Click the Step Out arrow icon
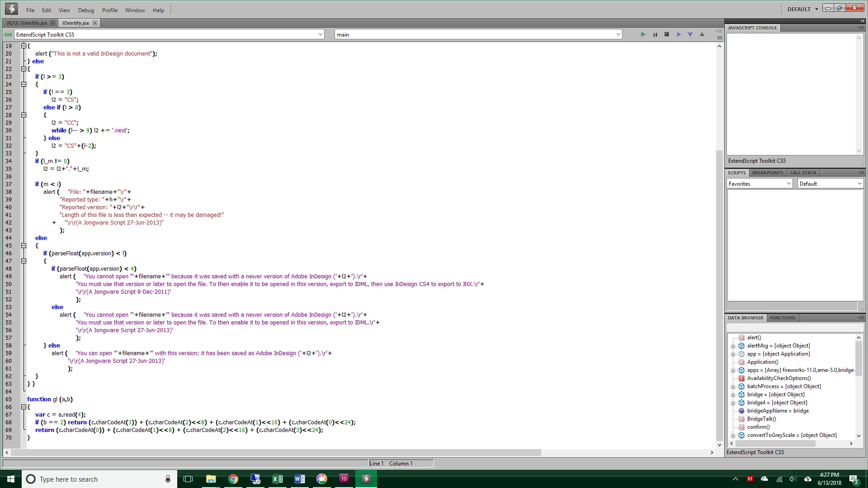Viewport: 868px width, 488px height. [702, 34]
